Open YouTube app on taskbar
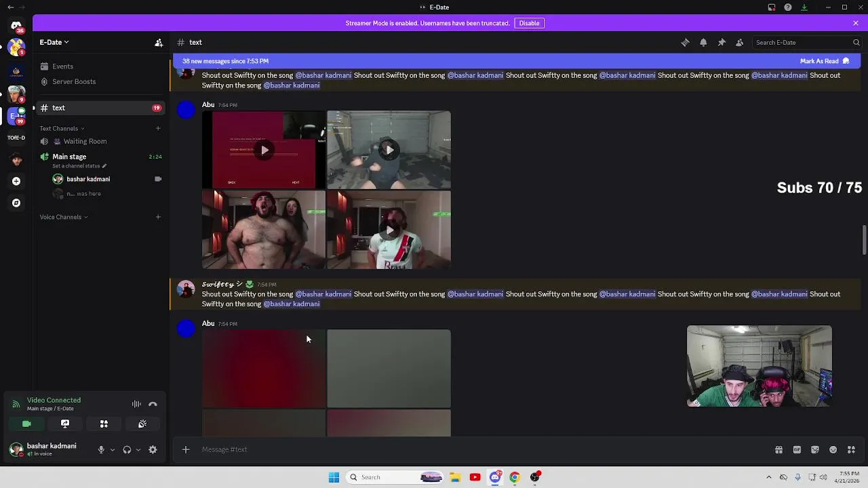Screen dimensions: 868x488 (x=475, y=477)
